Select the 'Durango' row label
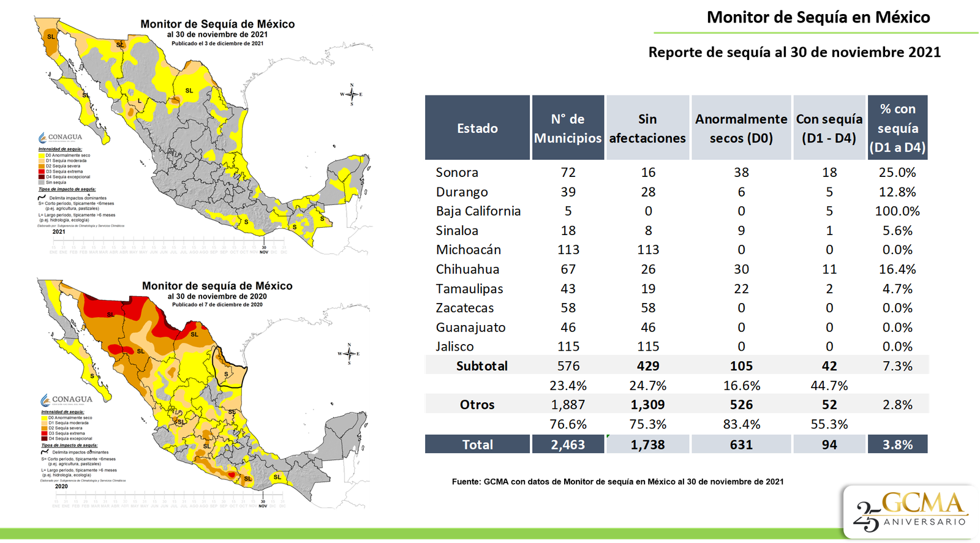Screen dimensions: 980x543 click(462, 192)
